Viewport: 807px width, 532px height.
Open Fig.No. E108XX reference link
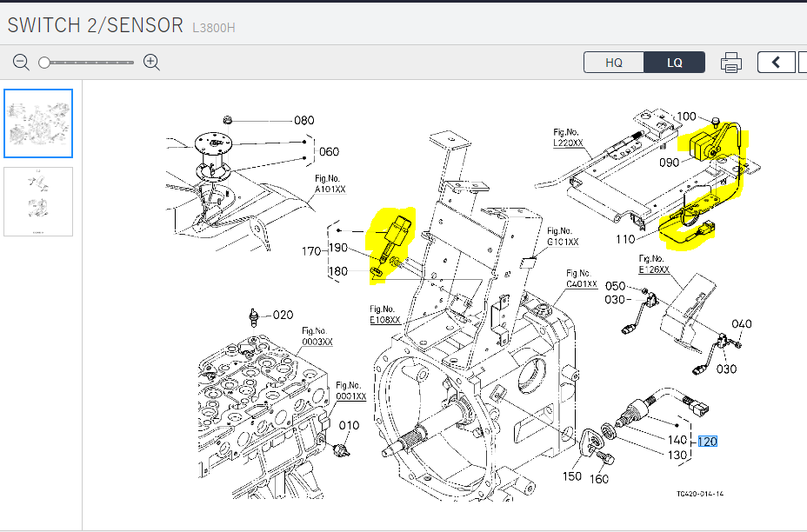(x=385, y=320)
